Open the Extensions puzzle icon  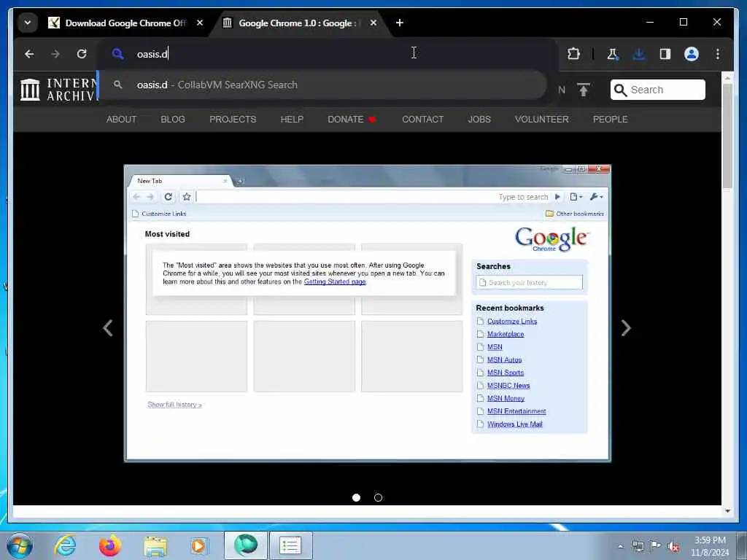click(573, 54)
